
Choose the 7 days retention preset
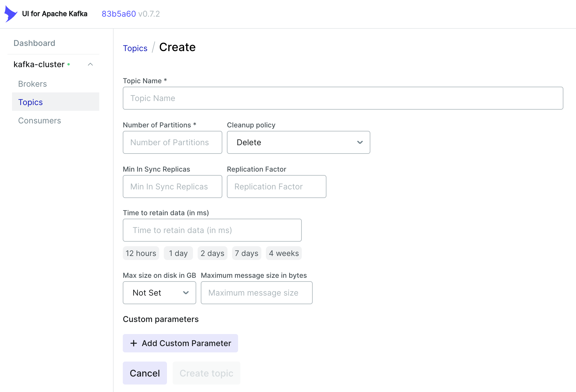coord(246,253)
